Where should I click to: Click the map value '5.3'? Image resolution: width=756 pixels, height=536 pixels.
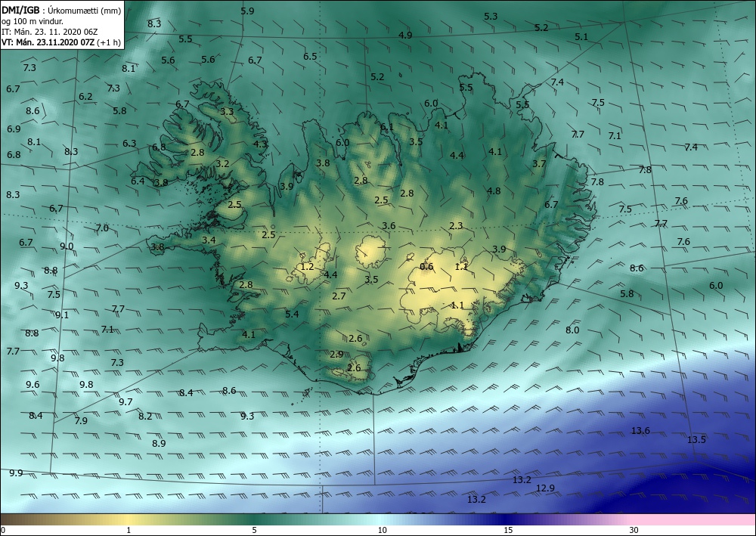pos(491,17)
